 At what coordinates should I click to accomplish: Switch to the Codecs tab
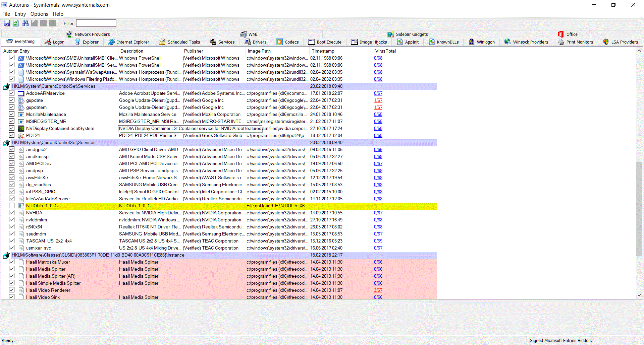288,42
